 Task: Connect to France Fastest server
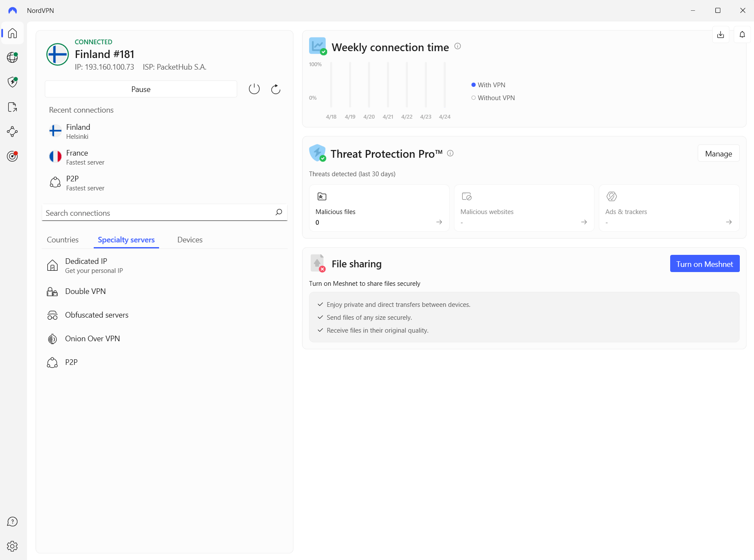tap(165, 157)
